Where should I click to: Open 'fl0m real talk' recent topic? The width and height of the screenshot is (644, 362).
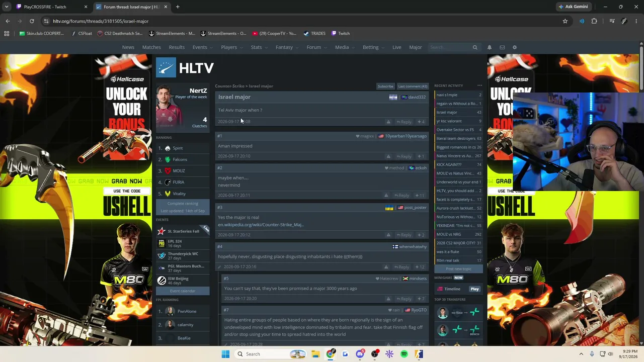click(x=458, y=260)
